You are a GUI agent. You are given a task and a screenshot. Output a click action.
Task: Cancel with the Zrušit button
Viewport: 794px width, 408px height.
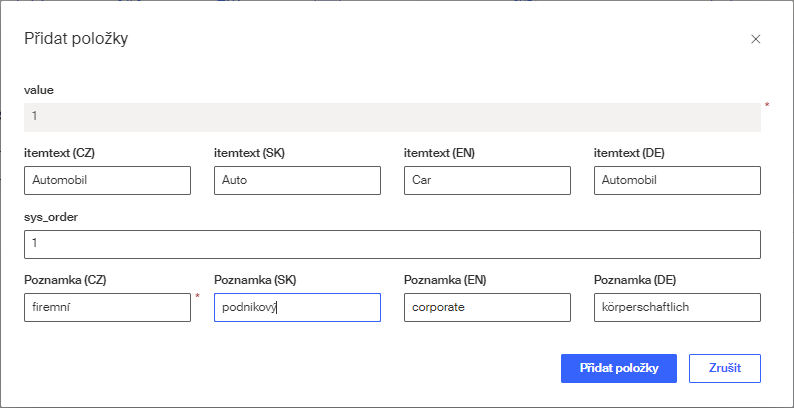point(725,368)
